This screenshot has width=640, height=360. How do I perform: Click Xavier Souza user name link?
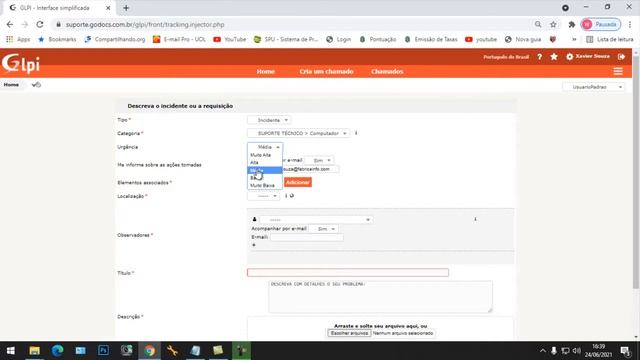tap(592, 56)
